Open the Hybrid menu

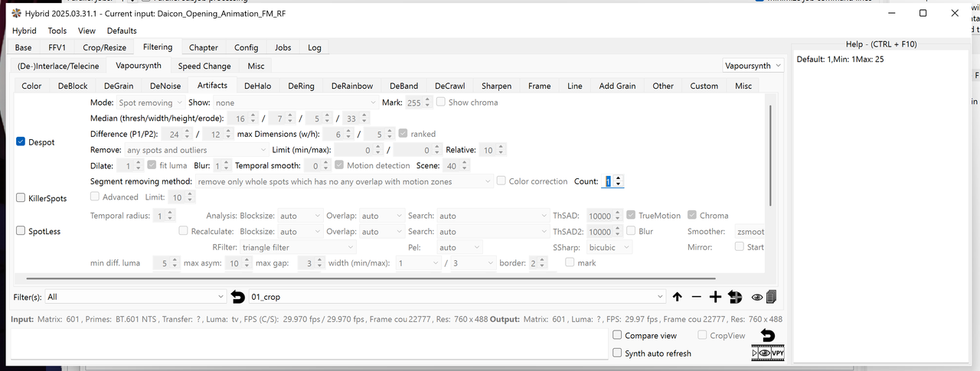click(x=24, y=31)
